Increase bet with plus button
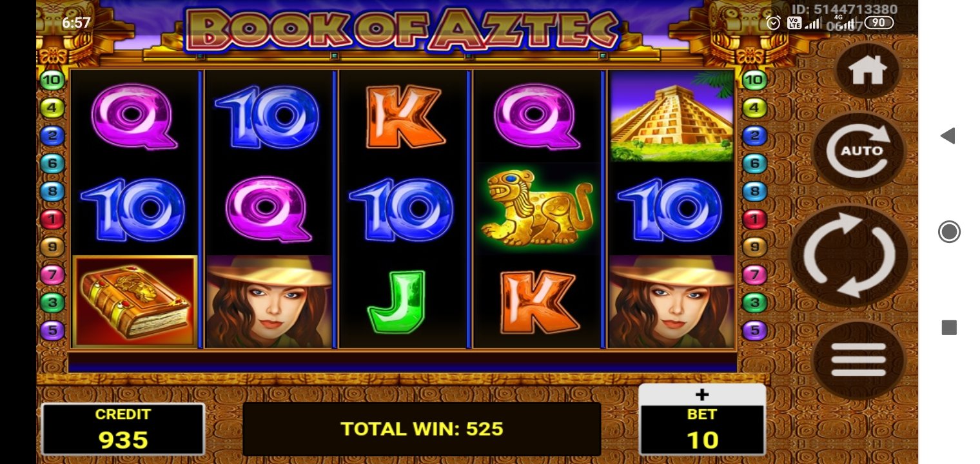 coord(702,394)
